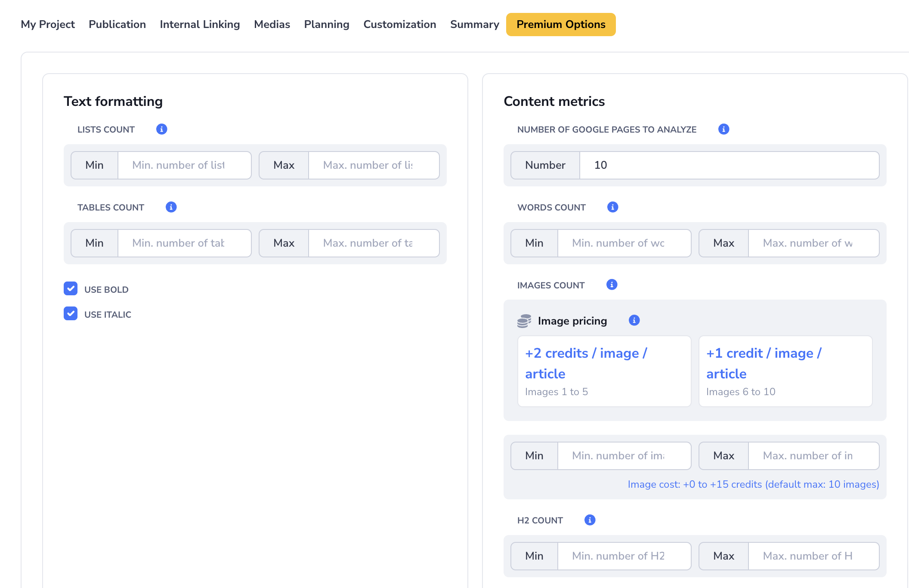Switch to the Internal Linking tab
The height and width of the screenshot is (588, 909).
pos(200,25)
